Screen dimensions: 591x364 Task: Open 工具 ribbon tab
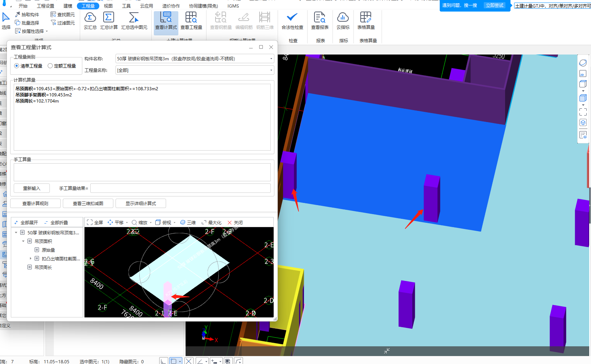pyautogui.click(x=126, y=6)
